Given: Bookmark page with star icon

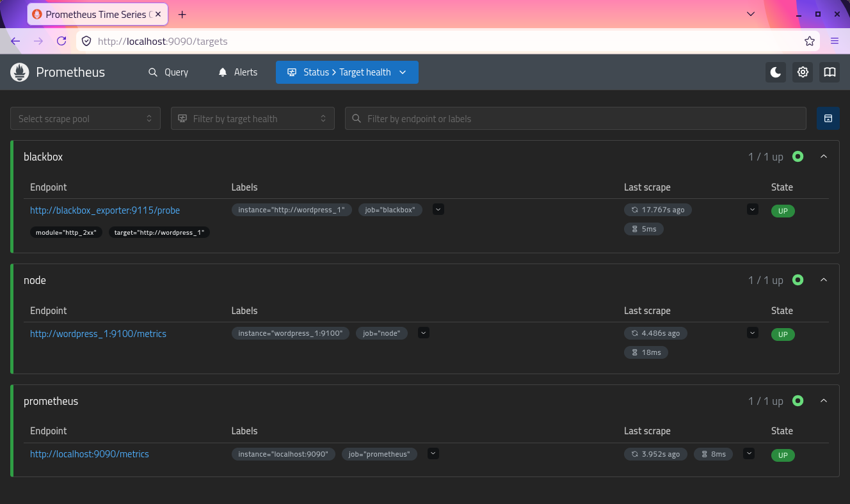Looking at the screenshot, I should [810, 41].
